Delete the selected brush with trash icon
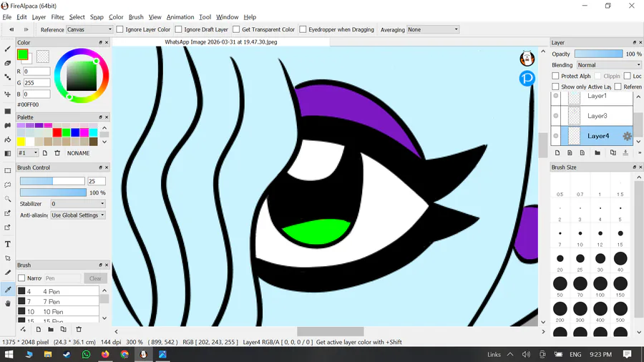This screenshot has width=644, height=362. [x=79, y=329]
